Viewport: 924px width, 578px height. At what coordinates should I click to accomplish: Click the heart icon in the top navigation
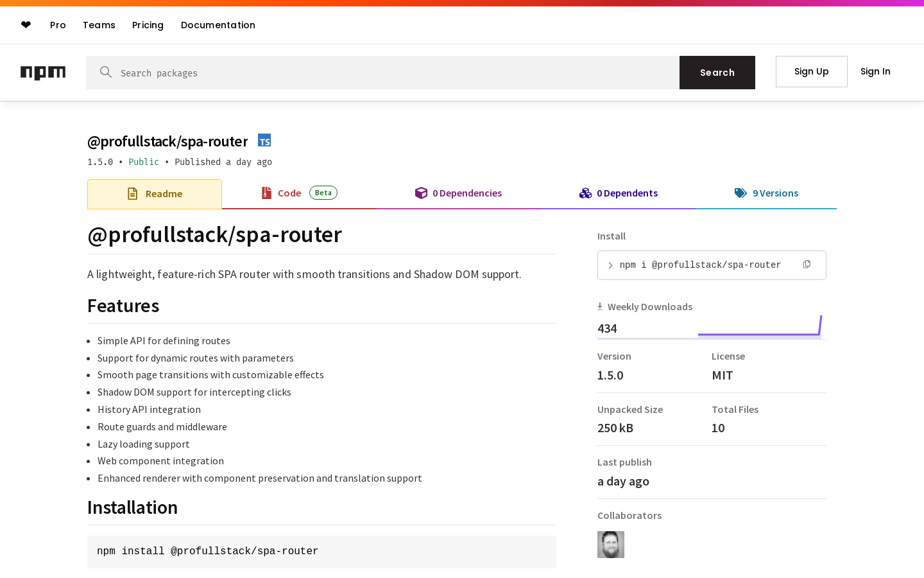click(x=26, y=25)
